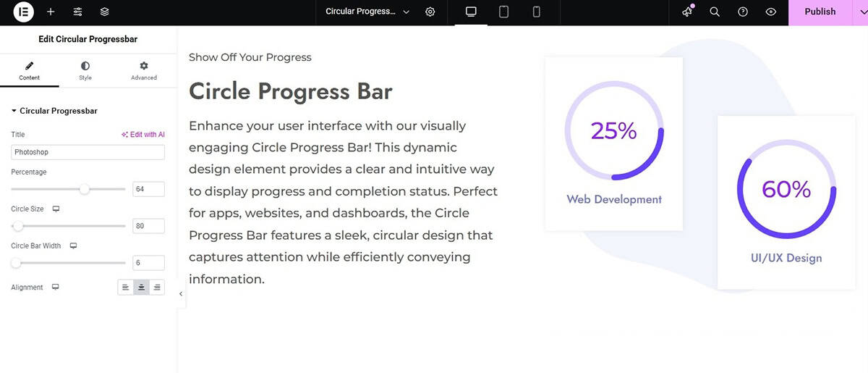Image resolution: width=868 pixels, height=373 pixels.
Task: Switch to the Advanced tab
Action: point(144,71)
